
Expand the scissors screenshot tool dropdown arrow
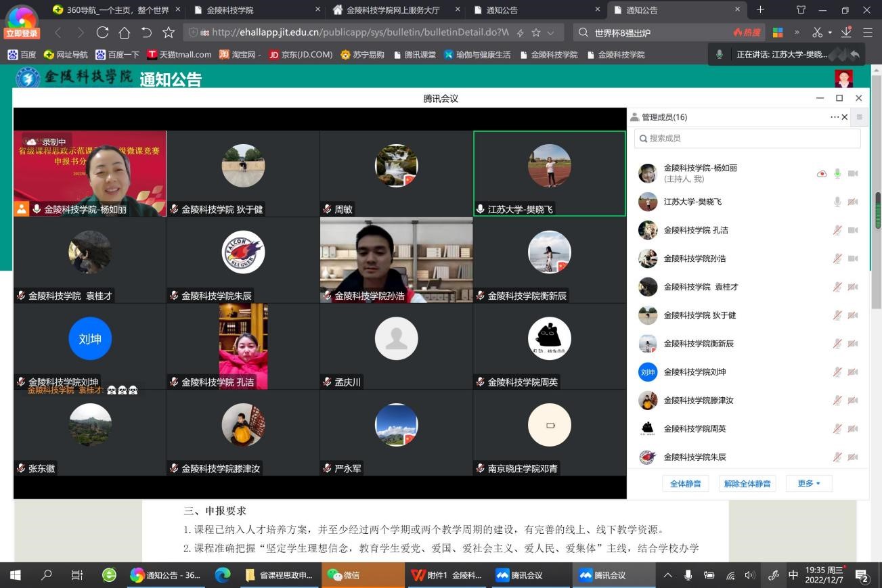(x=830, y=32)
